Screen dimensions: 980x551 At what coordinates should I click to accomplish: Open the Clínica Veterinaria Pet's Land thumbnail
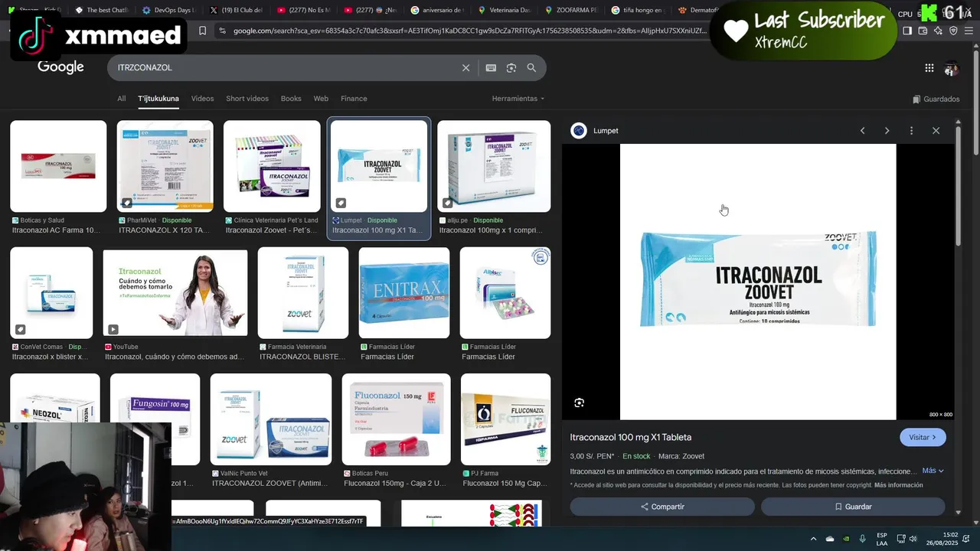pyautogui.click(x=272, y=166)
